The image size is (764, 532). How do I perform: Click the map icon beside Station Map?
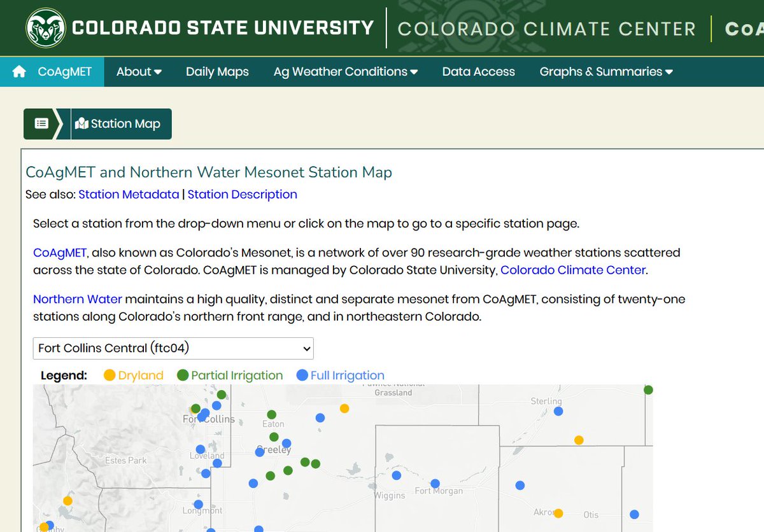tap(81, 123)
